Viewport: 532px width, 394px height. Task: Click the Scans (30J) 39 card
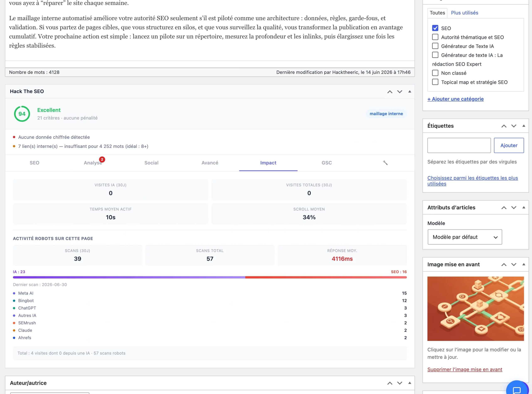[78, 255]
